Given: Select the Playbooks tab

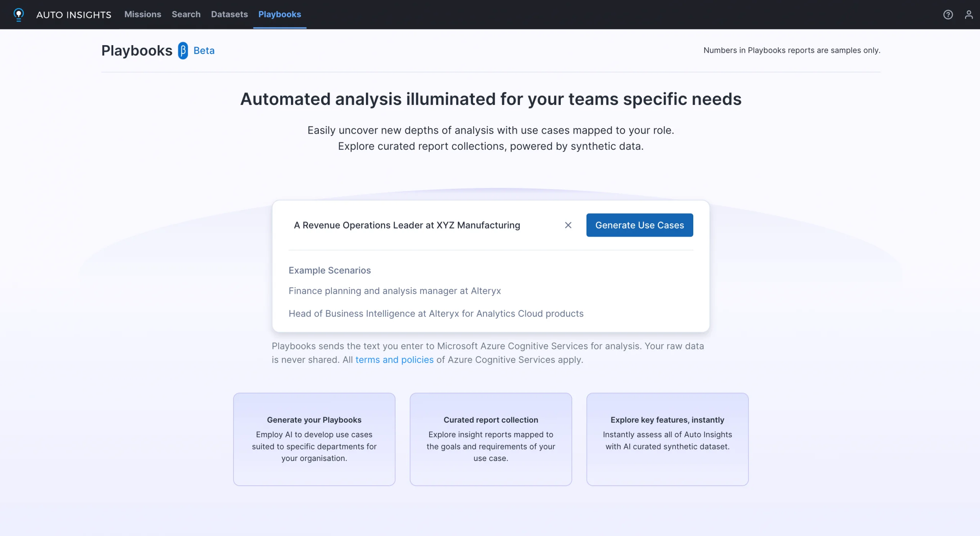Looking at the screenshot, I should click(280, 15).
